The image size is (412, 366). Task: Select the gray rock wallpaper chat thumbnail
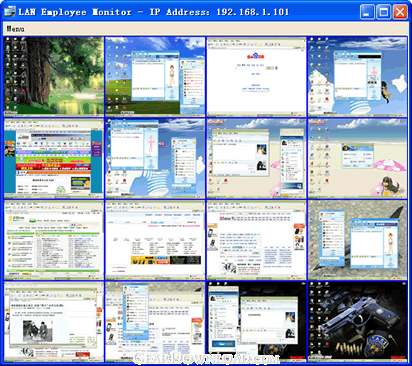357,240
